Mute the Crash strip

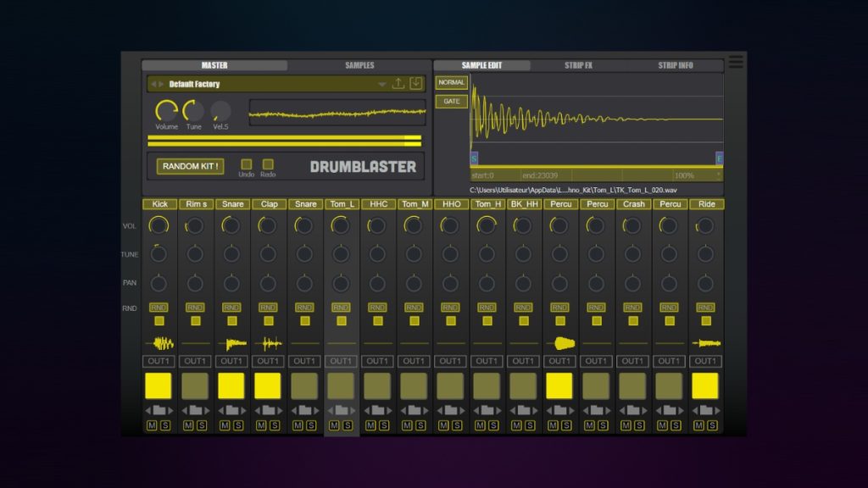coord(626,425)
